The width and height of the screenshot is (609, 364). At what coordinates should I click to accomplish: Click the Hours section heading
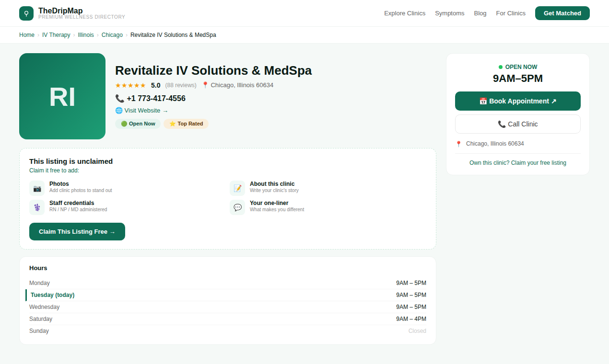38,268
